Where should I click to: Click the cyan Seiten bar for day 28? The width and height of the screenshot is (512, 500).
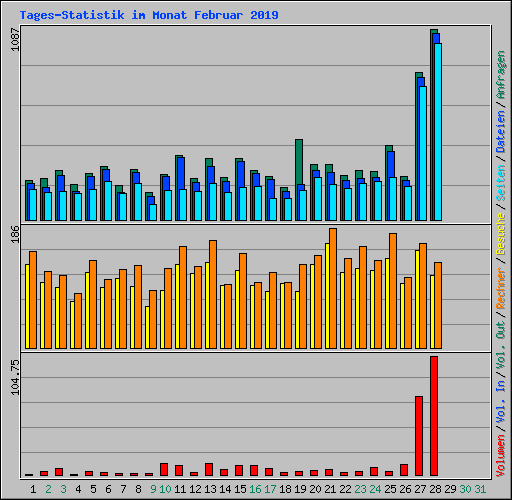tap(438, 132)
